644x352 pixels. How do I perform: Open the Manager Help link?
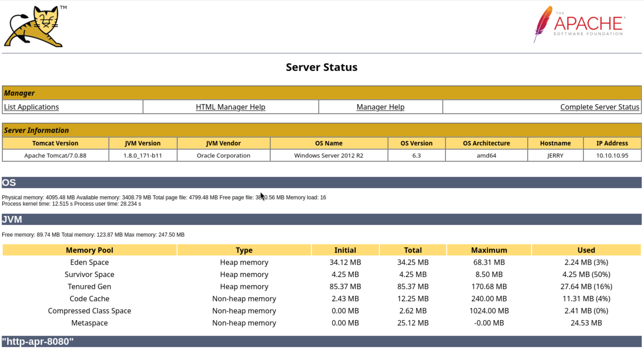[380, 107]
